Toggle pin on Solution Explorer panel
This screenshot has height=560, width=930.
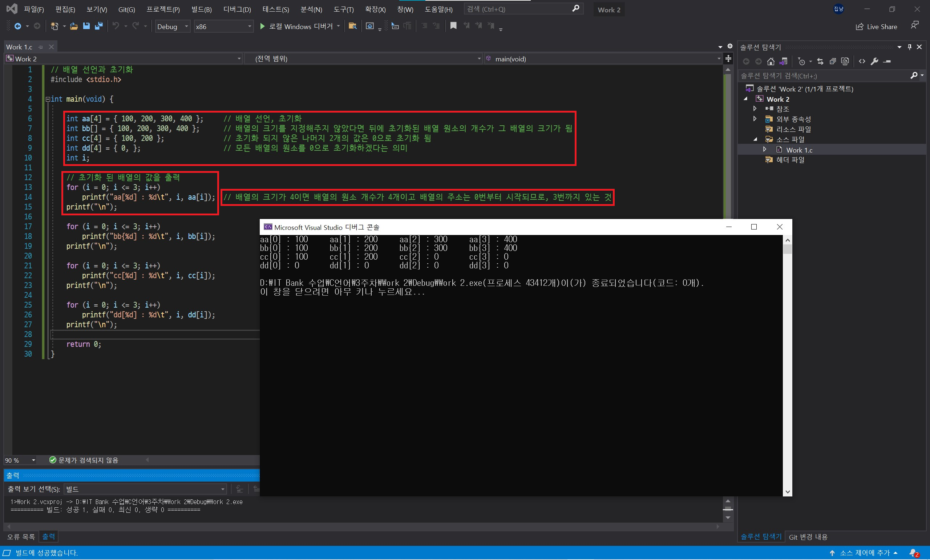910,47
